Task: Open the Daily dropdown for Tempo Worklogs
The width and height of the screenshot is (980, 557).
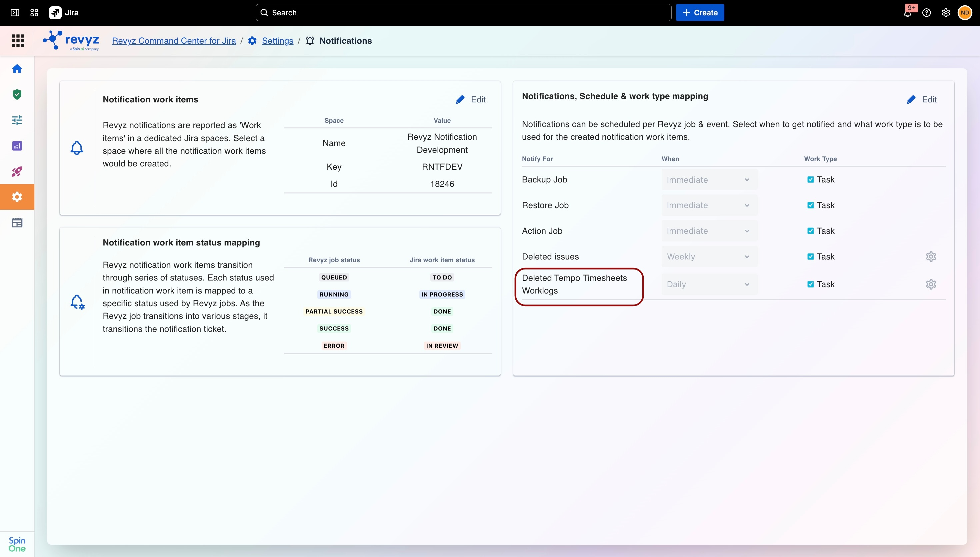Action: pyautogui.click(x=709, y=284)
